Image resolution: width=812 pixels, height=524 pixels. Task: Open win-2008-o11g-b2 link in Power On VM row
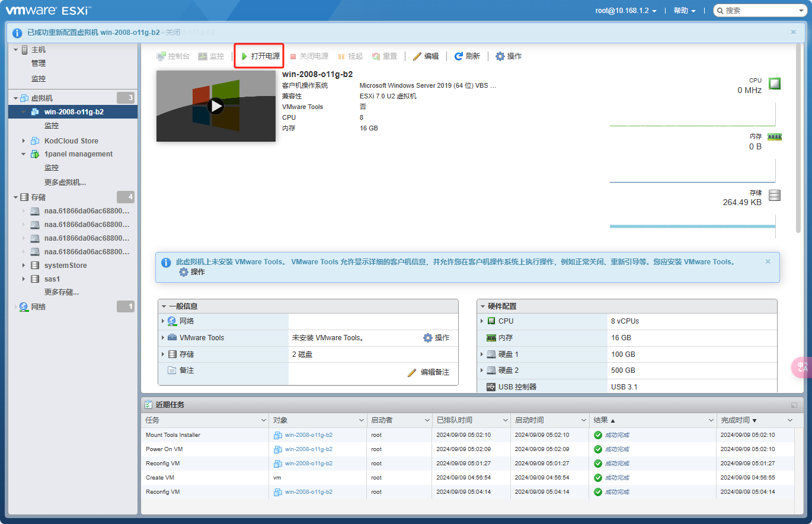[308, 449]
